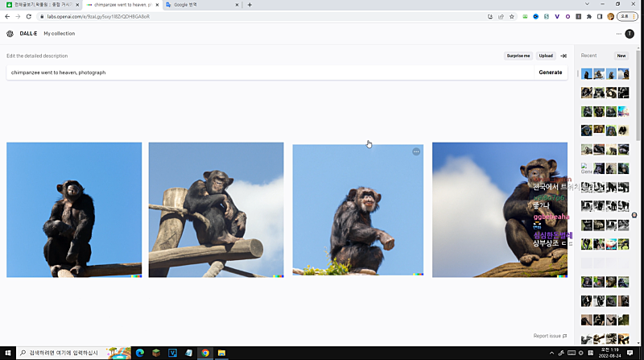Screen dimensions: 644x360
Task: Open the three-dot menu near account avatar
Action: click(619, 34)
